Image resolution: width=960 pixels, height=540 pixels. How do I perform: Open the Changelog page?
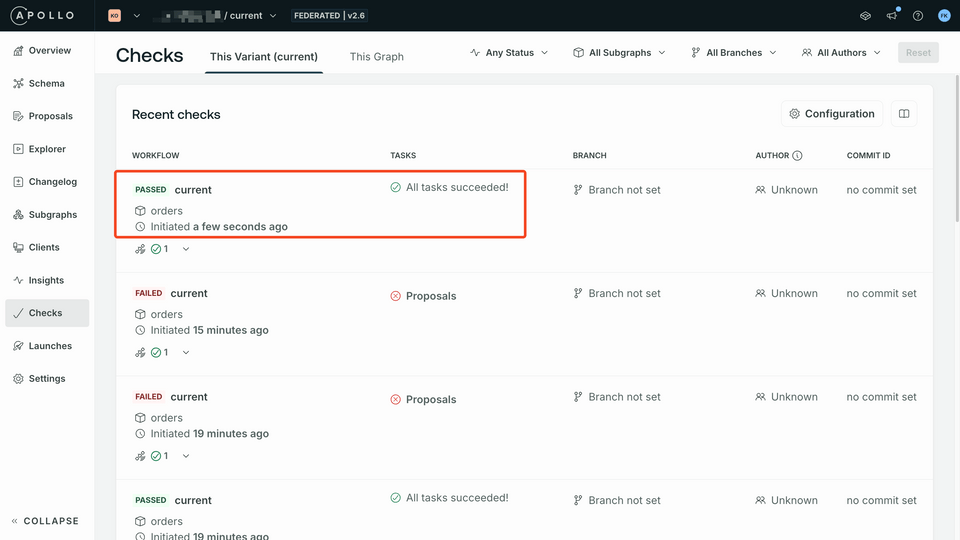[x=47, y=182]
